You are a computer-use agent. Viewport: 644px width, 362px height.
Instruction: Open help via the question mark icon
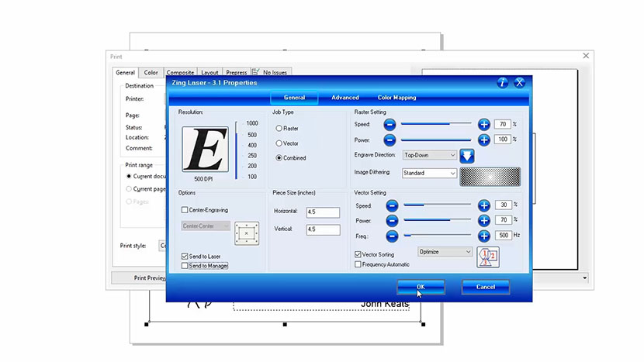pos(503,83)
